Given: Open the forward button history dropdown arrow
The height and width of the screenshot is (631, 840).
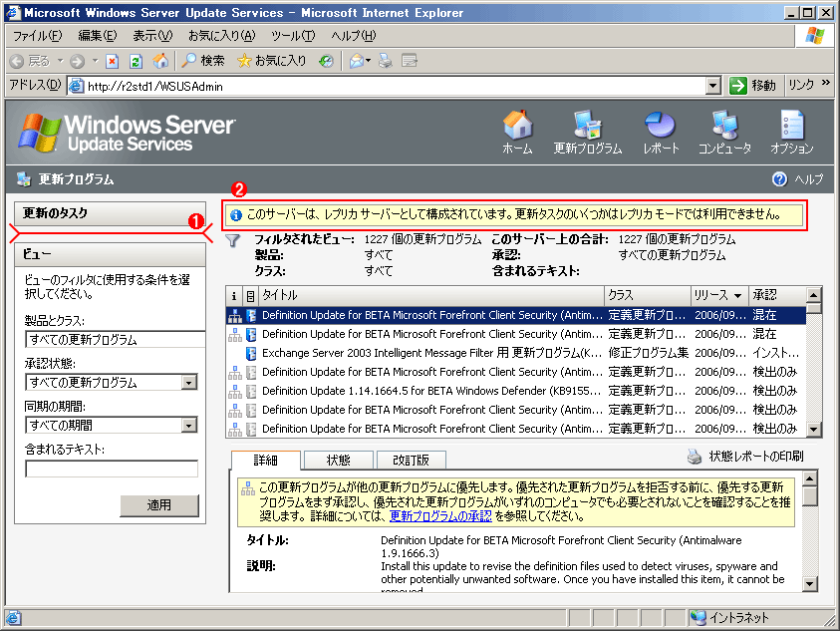Looking at the screenshot, I should 96,61.
